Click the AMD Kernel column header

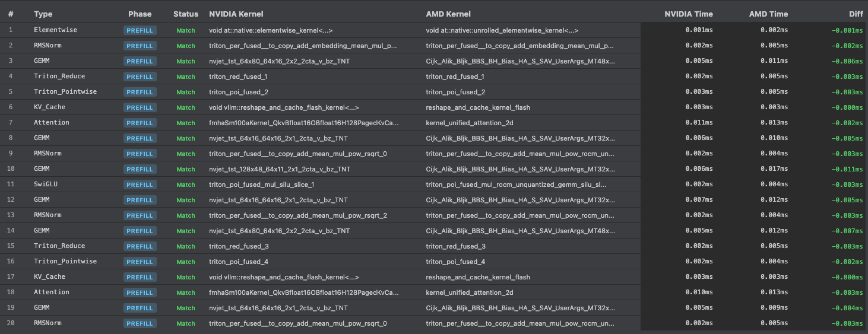click(x=448, y=14)
